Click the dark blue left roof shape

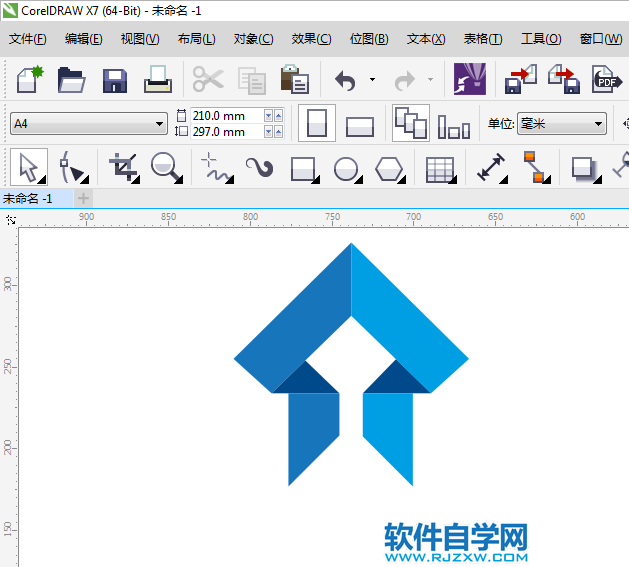click(293, 317)
